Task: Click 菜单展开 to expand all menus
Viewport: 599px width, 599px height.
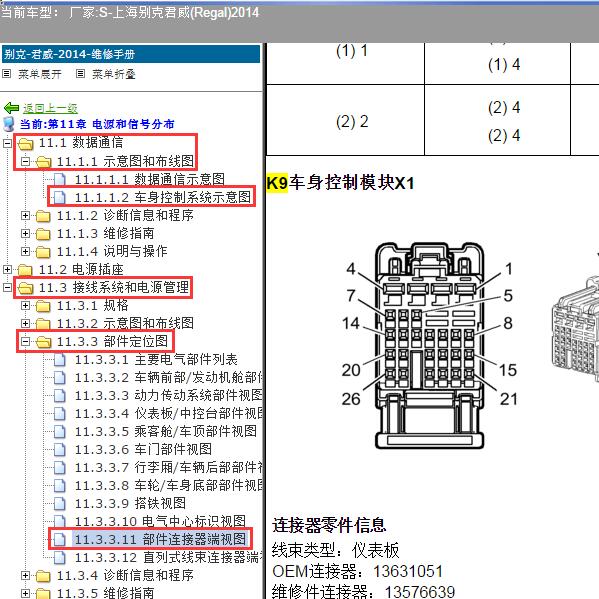Action: pos(40,74)
